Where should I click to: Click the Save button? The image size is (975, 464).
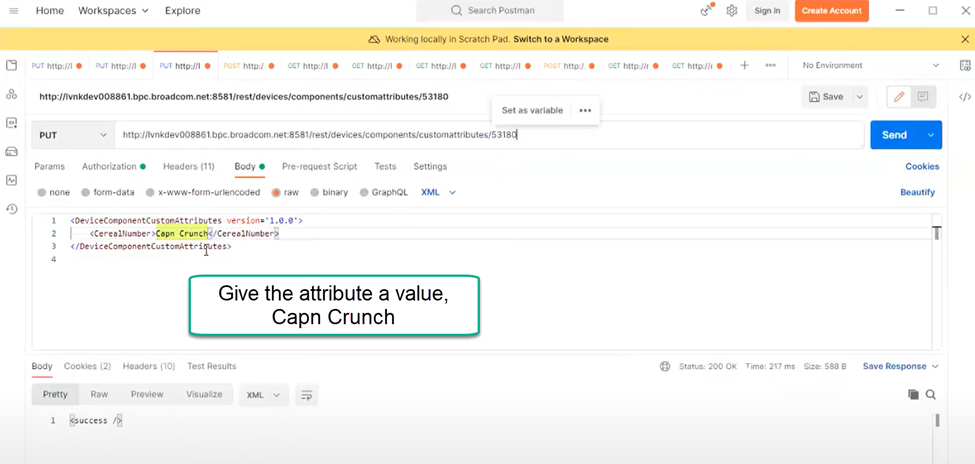[x=826, y=97]
